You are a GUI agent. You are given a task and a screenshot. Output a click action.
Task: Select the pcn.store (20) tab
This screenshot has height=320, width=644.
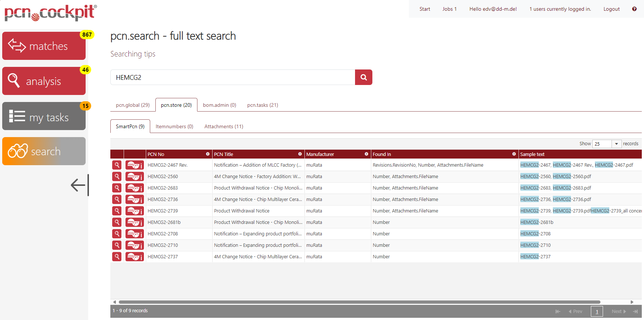[176, 105]
